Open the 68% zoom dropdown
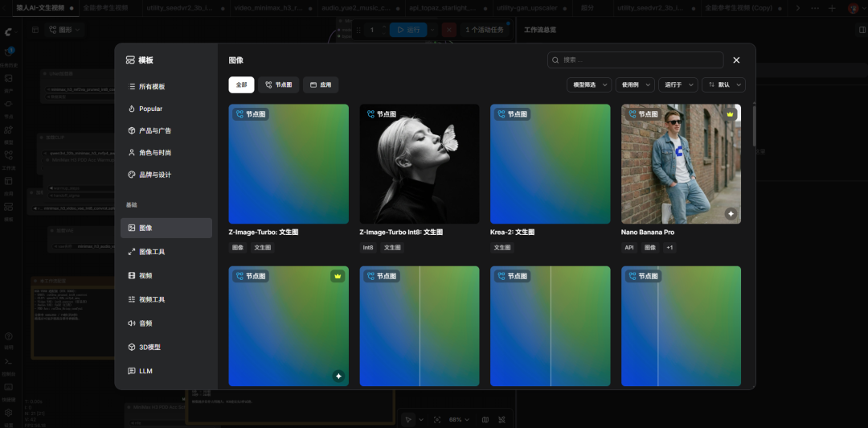This screenshot has width=868, height=428. coord(459,420)
